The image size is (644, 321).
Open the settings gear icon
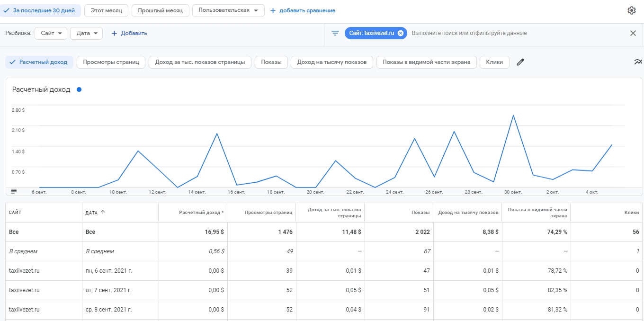631,10
